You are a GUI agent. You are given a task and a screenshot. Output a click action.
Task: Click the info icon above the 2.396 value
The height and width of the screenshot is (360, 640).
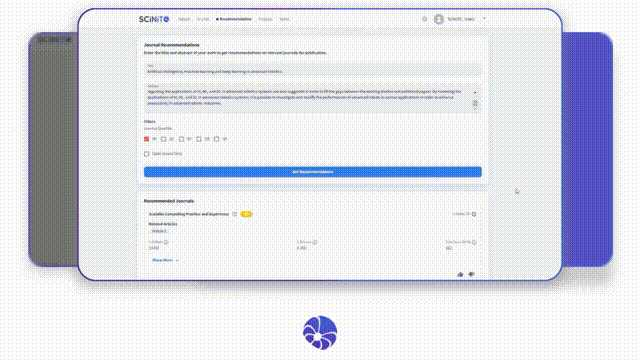pos(315,242)
